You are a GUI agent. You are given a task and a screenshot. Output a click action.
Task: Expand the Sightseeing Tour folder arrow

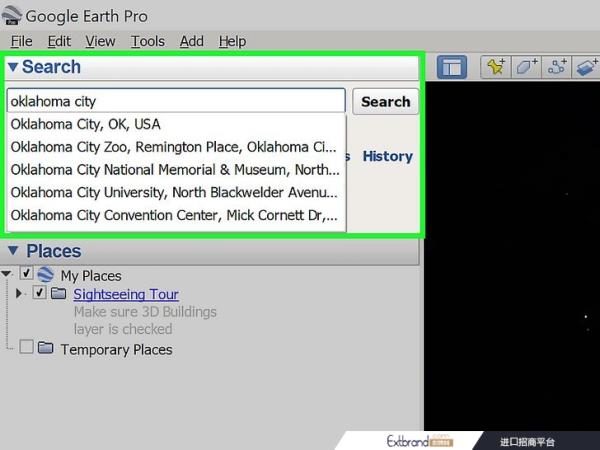pos(19,293)
